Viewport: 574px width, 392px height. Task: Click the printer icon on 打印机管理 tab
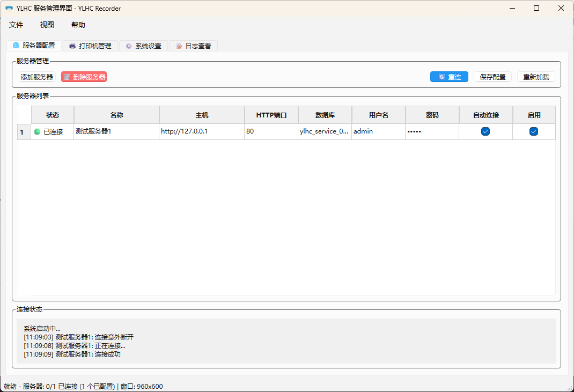[x=72, y=46]
